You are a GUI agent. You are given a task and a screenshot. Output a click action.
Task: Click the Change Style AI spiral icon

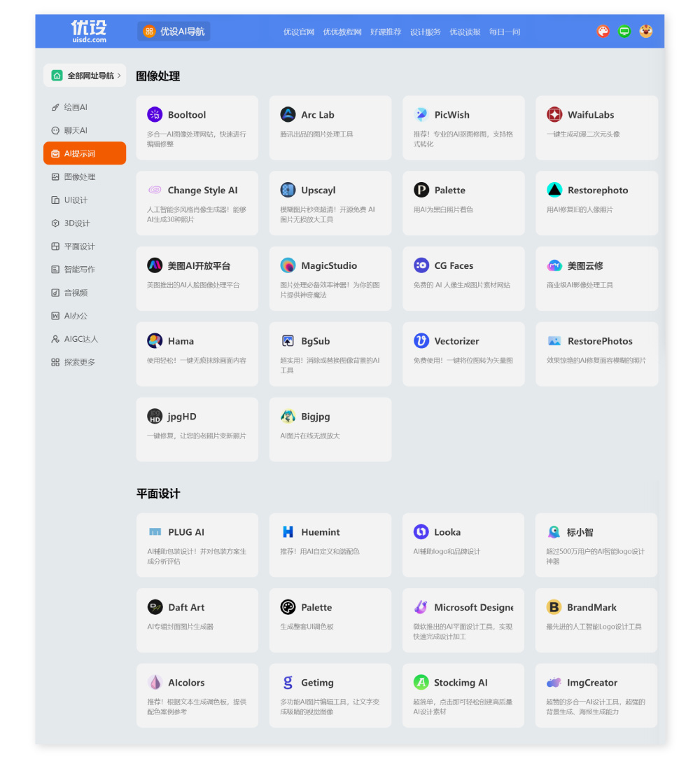click(x=155, y=190)
